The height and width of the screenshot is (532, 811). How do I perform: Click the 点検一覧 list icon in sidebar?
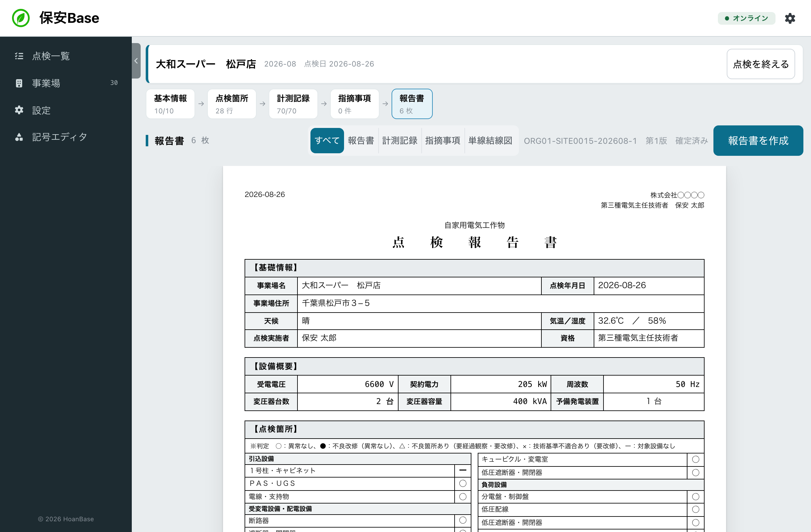click(x=19, y=56)
